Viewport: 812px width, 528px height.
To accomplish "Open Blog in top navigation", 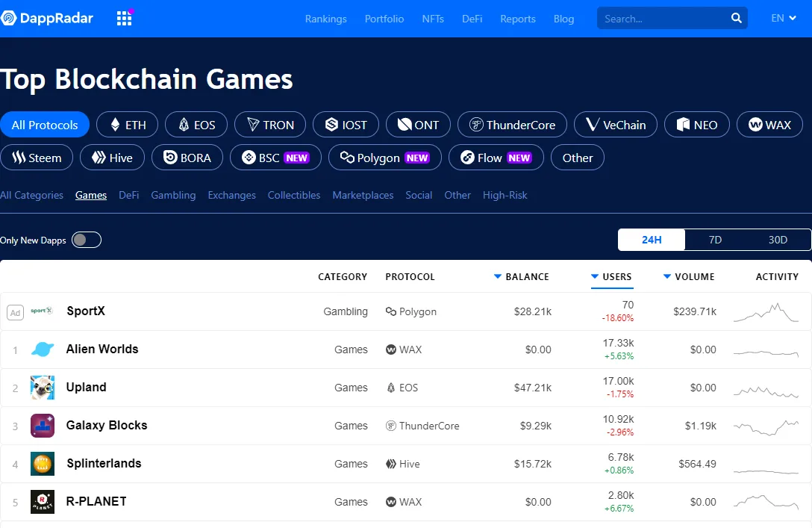I will (563, 19).
